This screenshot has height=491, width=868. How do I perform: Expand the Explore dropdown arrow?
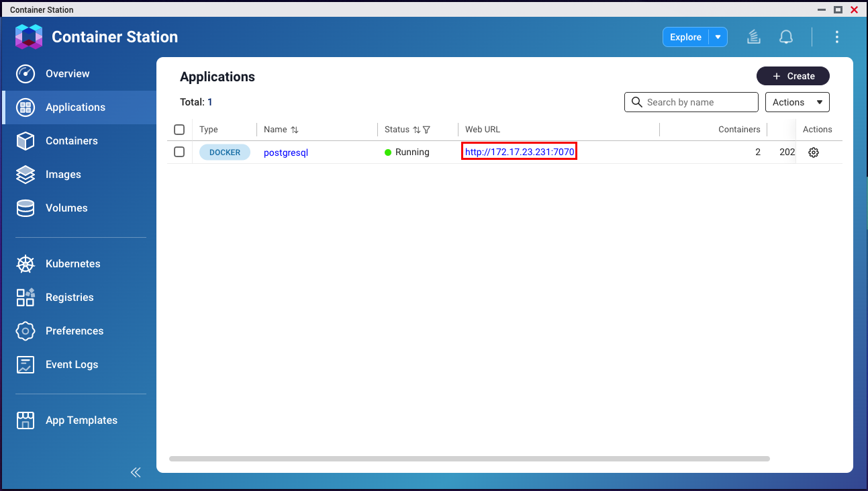pyautogui.click(x=718, y=37)
